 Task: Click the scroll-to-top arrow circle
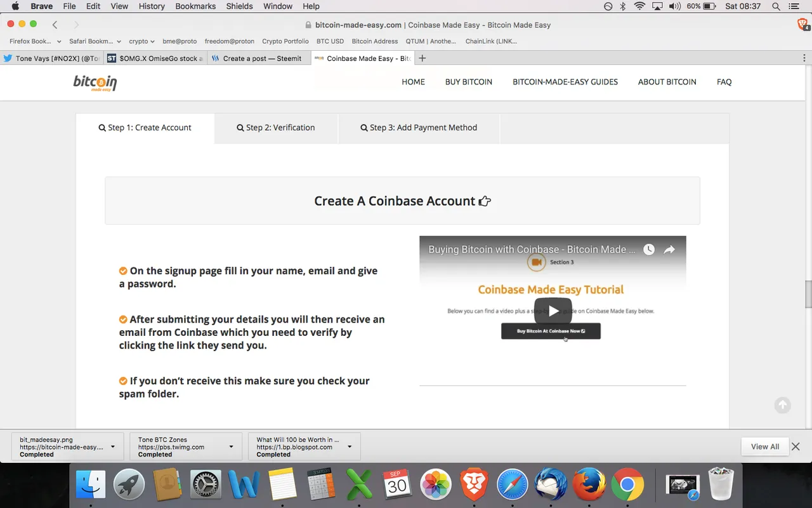(782, 404)
